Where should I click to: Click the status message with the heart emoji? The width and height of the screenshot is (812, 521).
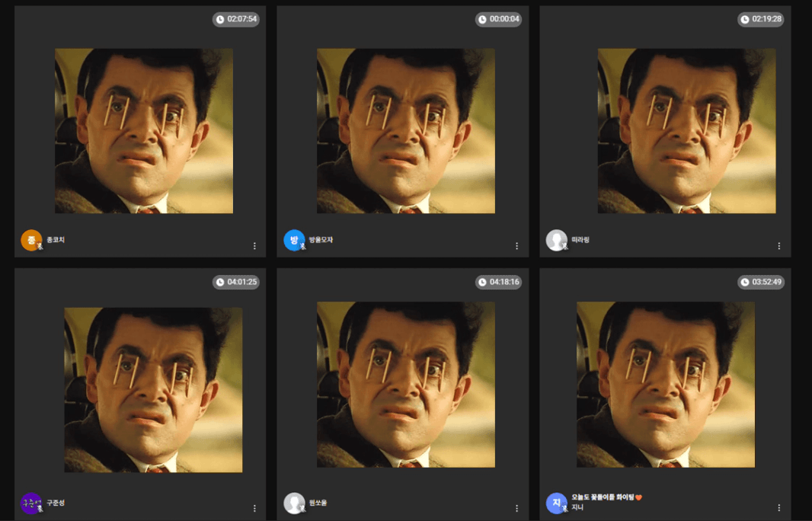pos(607,497)
